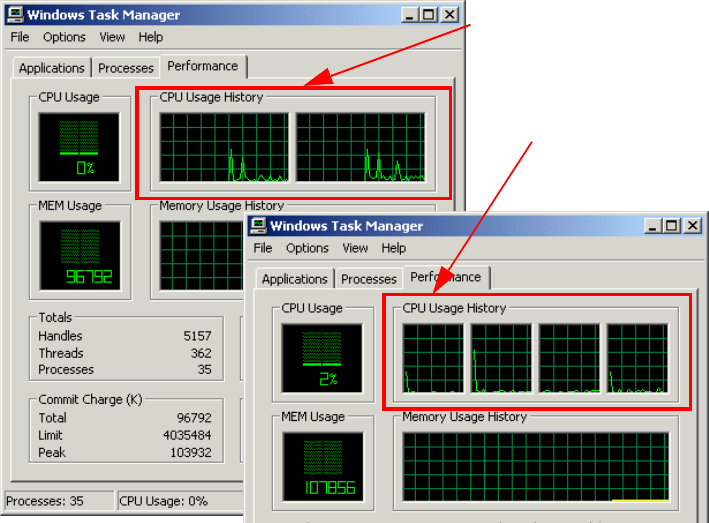Click CPU Usage meter showing 2%
This screenshot has width=709, height=523.
(322, 358)
